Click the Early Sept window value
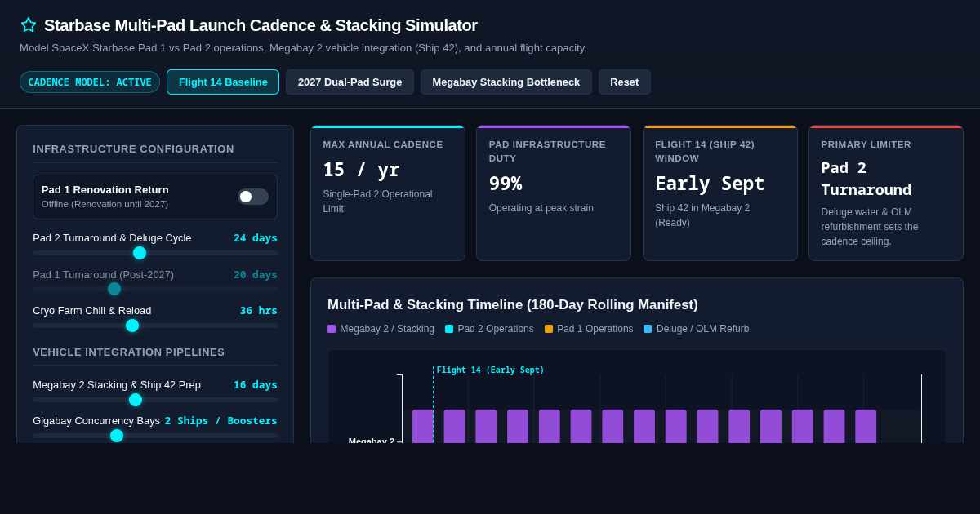Image resolution: width=980 pixels, height=514 pixels. tap(710, 184)
